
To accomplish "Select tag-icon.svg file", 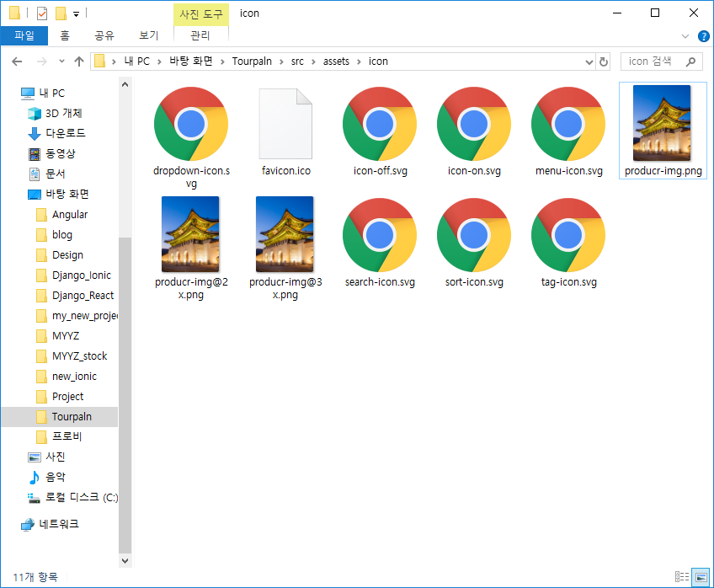I will pos(568,243).
